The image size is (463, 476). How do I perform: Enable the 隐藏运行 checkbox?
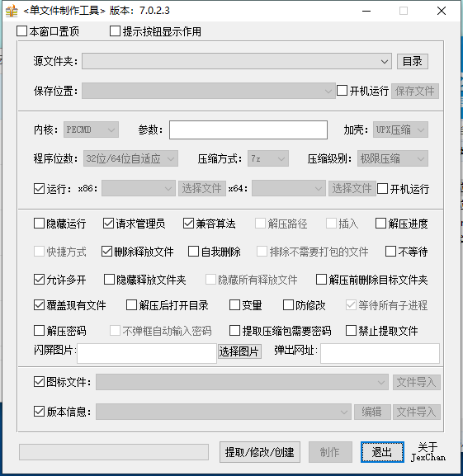point(39,224)
